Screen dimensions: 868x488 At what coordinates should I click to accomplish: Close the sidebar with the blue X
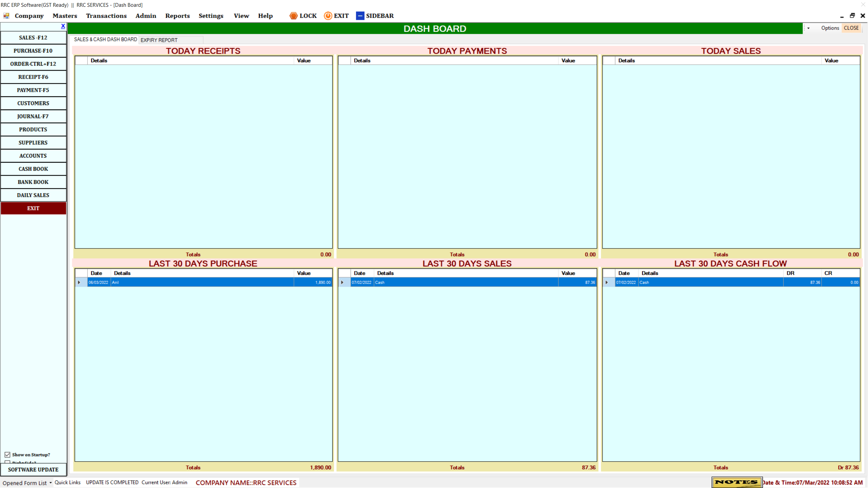(63, 26)
